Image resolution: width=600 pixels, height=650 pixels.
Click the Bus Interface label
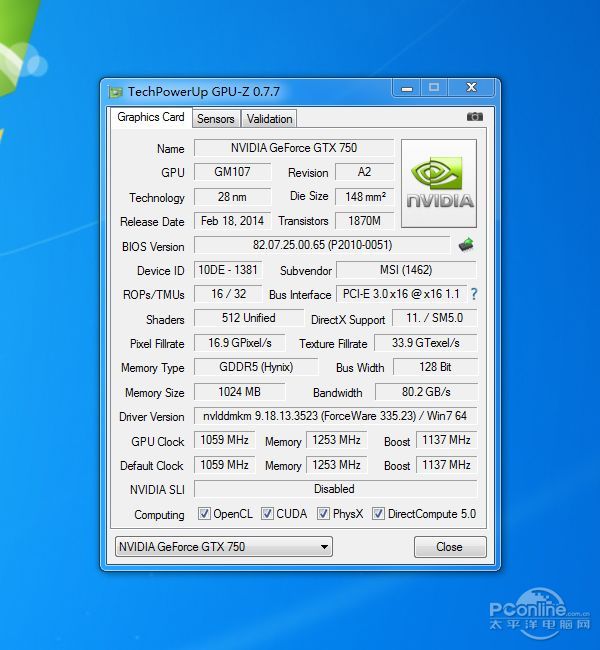tap(300, 295)
